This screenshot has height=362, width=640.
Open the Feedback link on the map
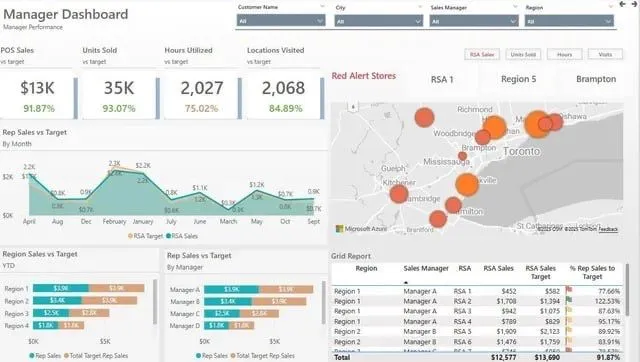(608, 229)
